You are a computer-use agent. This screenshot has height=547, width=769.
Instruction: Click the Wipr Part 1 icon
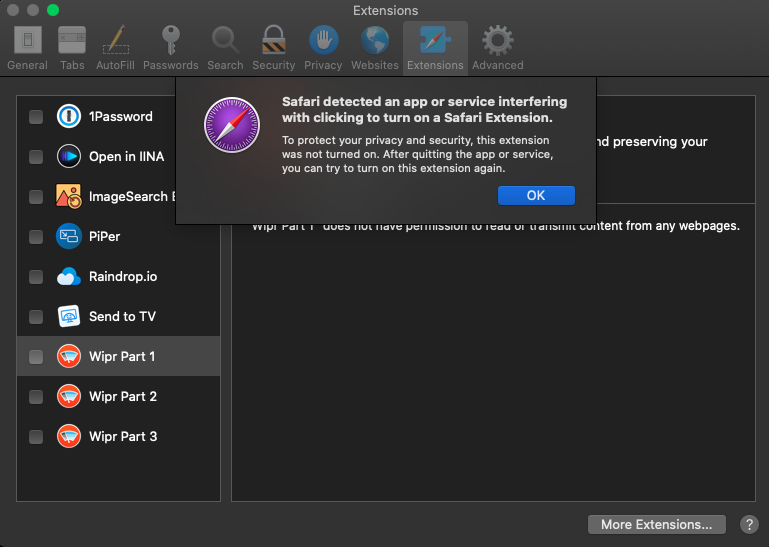click(69, 356)
